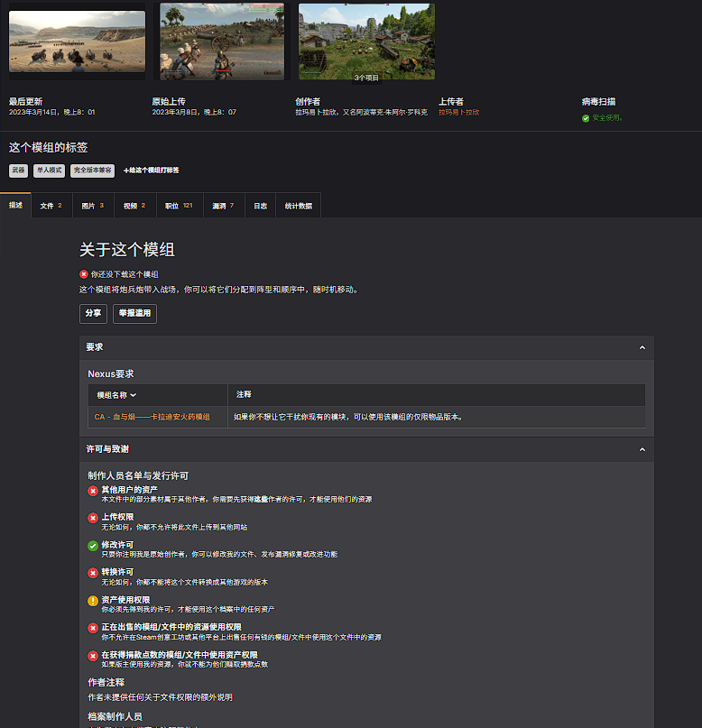Image resolution: width=702 pixels, height=728 pixels.
Task: Click the red X icon beside 上传权限
Action: [93, 518]
